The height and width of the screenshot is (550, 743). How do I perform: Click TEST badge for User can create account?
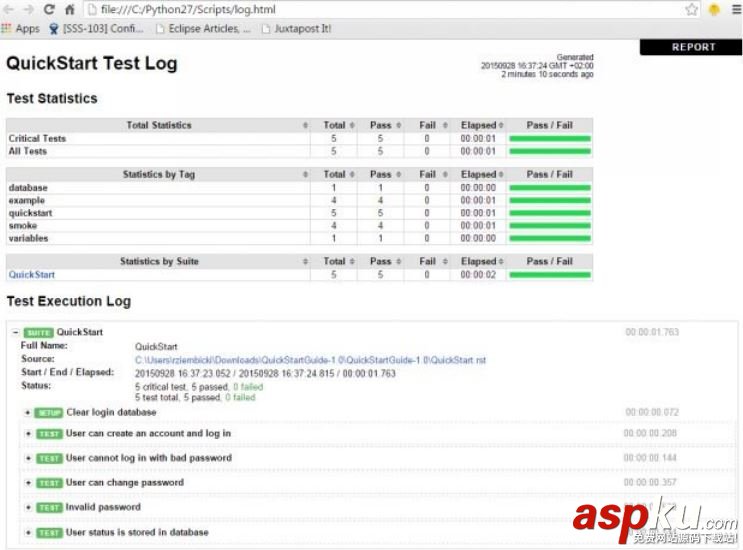click(49, 433)
